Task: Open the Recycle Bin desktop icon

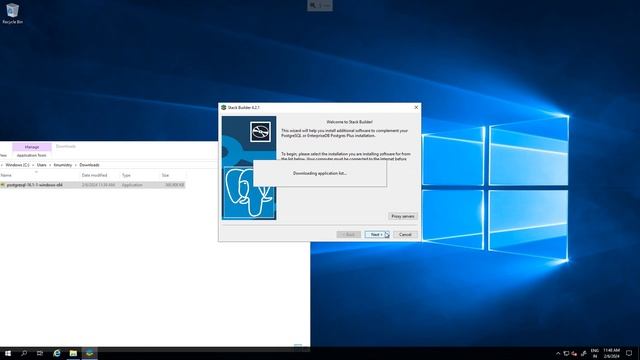Action: (12, 13)
